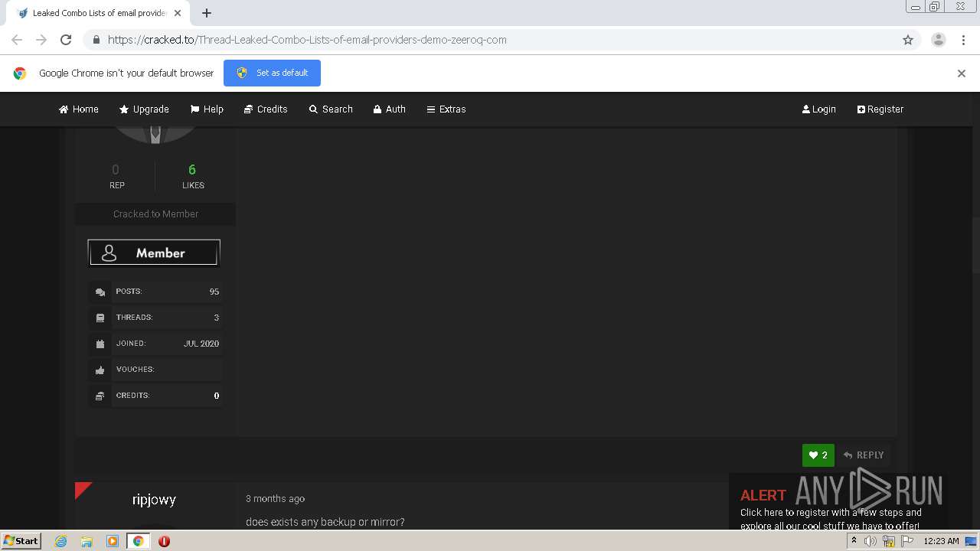Open the Search menu item
The image size is (980, 551).
coord(331,109)
